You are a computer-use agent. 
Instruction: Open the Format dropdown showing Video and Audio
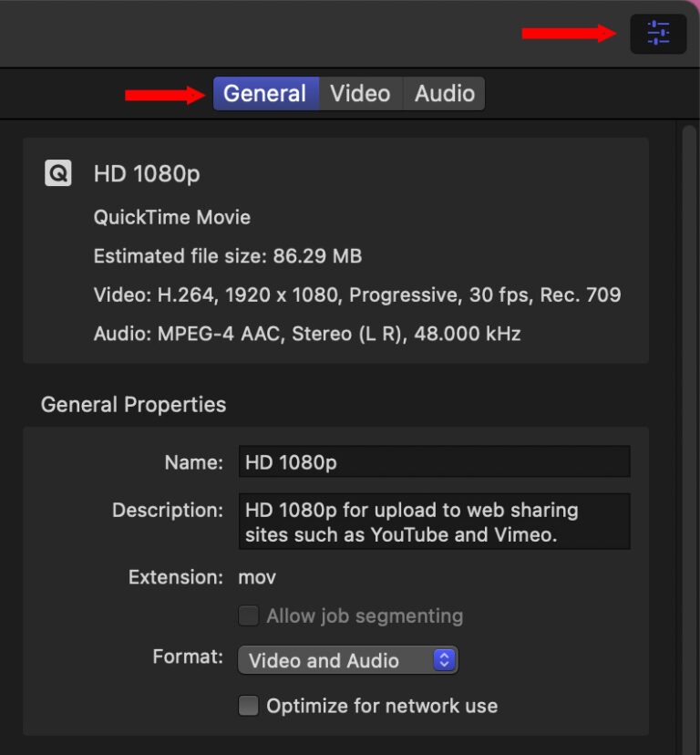[x=347, y=660]
